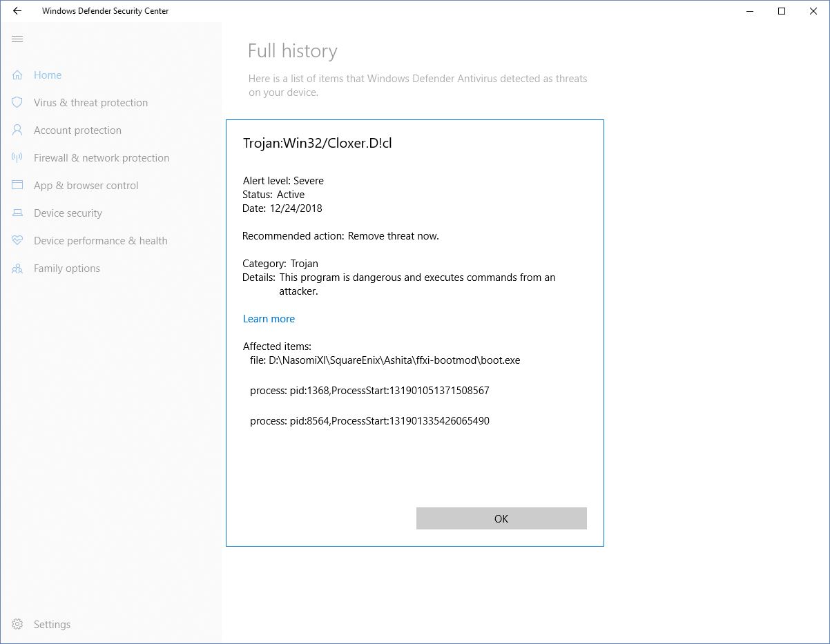Select the Trojan:Win32/Cloxer.D!cl threat title
Image resolution: width=830 pixels, height=644 pixels.
pyautogui.click(x=318, y=144)
